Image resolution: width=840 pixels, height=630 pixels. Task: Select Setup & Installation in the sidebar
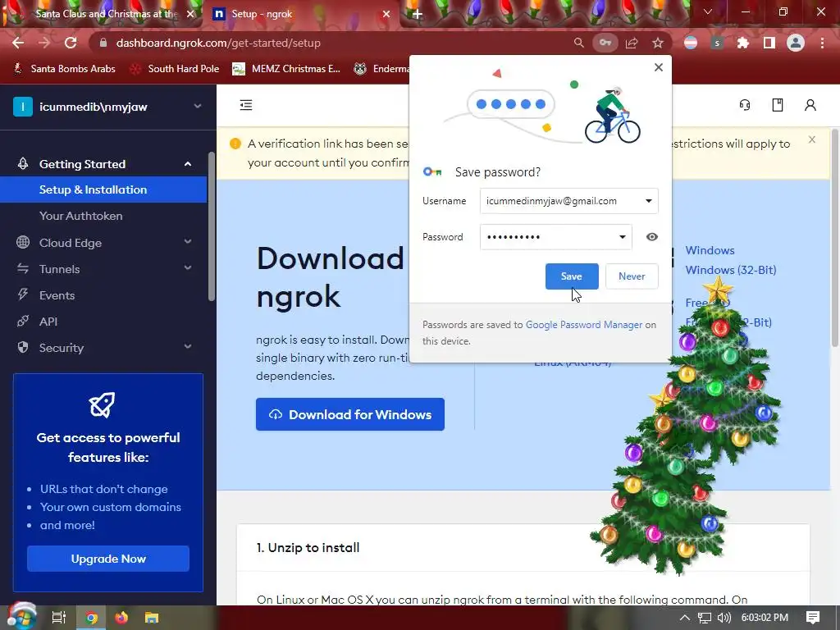tap(103, 189)
